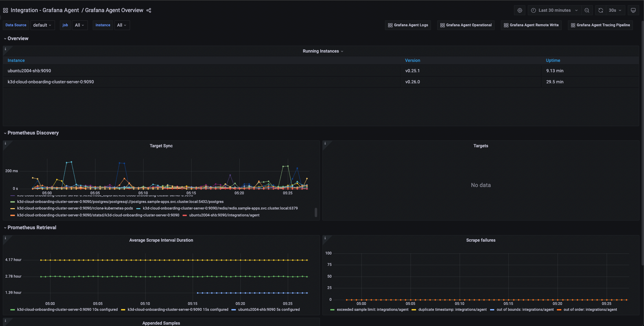
Task: Open the Grafana Agent Logs dashboard
Action: coord(408,25)
